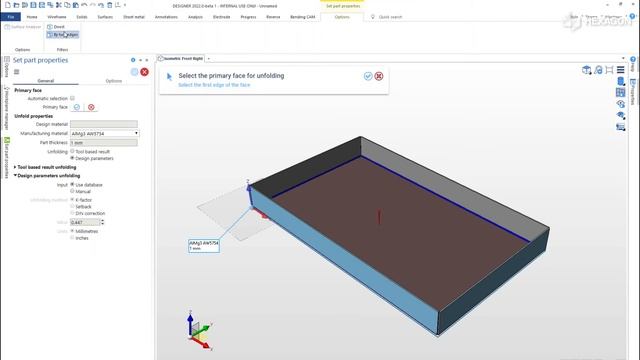The image size is (640, 360).
Task: Open the Help side tab
Action: coord(633,64)
